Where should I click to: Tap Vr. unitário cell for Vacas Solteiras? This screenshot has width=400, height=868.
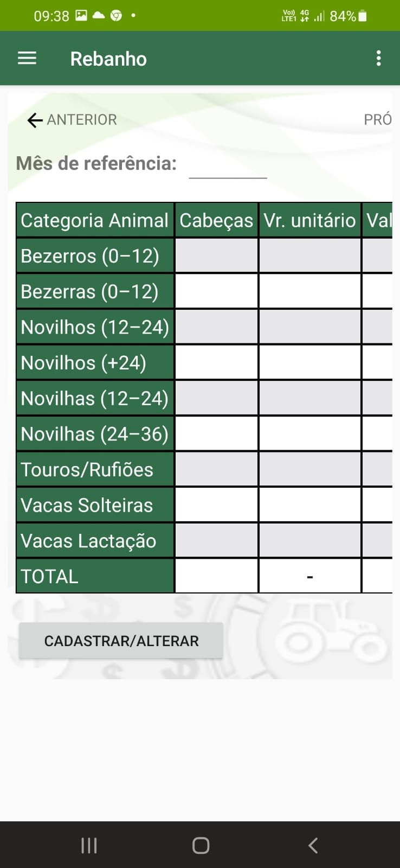tap(309, 505)
